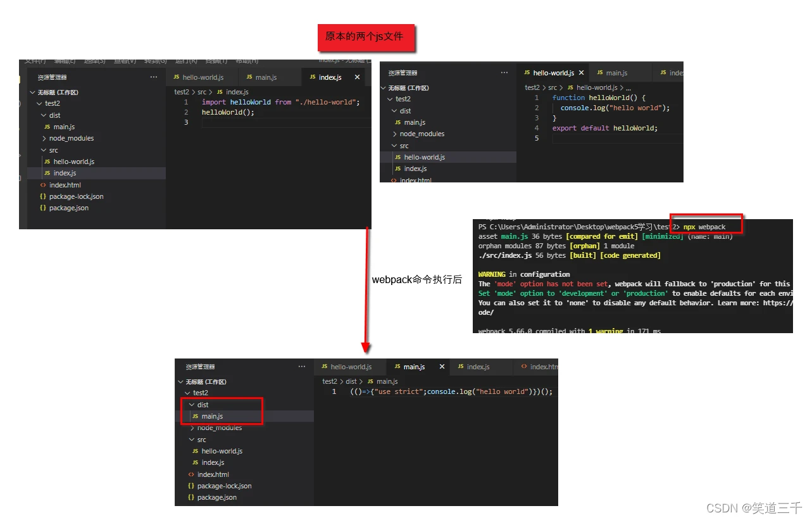This screenshot has height=520, width=812.
Task: Collapse workspace root in index.js window
Action: tap(32, 92)
